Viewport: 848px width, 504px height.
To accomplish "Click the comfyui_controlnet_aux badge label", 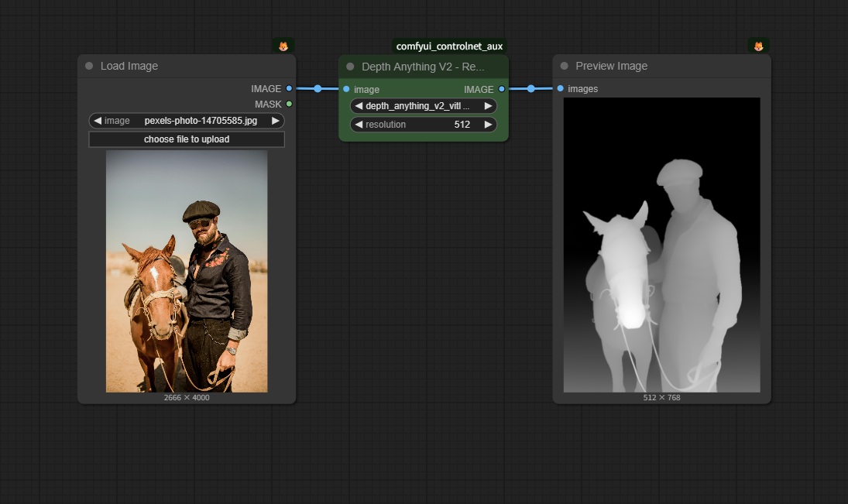I will coord(449,46).
